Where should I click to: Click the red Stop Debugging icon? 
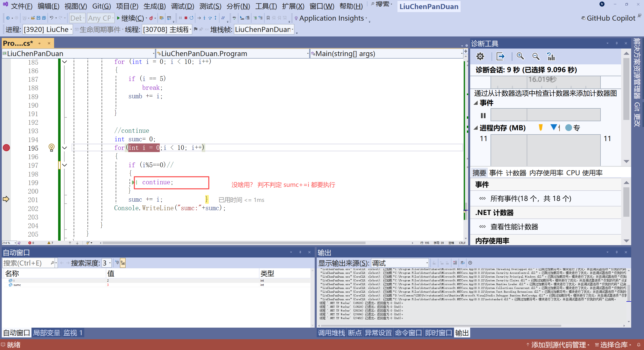(186, 18)
